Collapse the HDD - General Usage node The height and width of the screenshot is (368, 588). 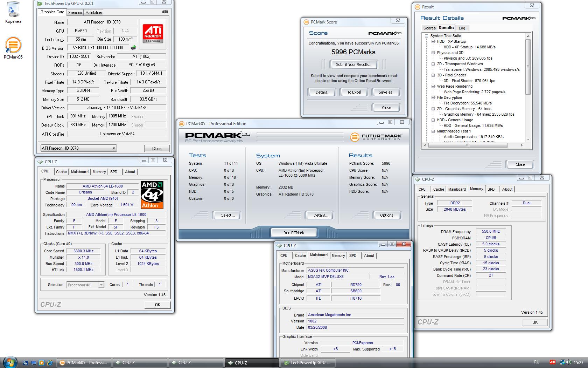433,120
